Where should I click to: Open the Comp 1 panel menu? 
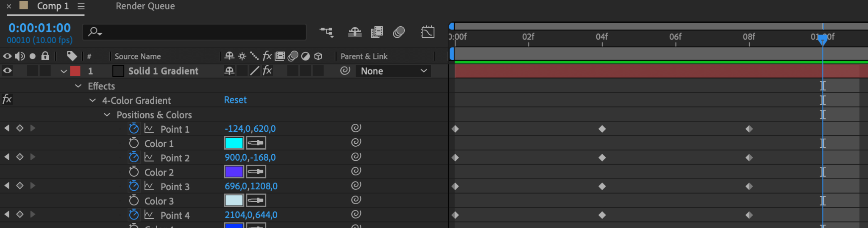click(x=81, y=6)
